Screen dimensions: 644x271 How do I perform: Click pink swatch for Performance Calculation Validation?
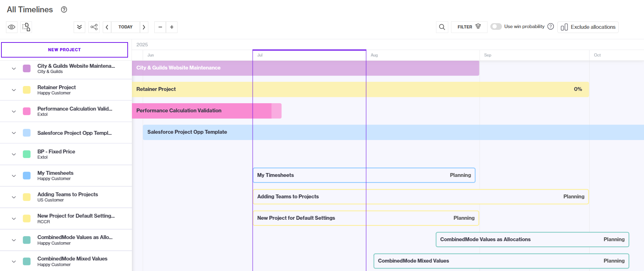(x=27, y=111)
